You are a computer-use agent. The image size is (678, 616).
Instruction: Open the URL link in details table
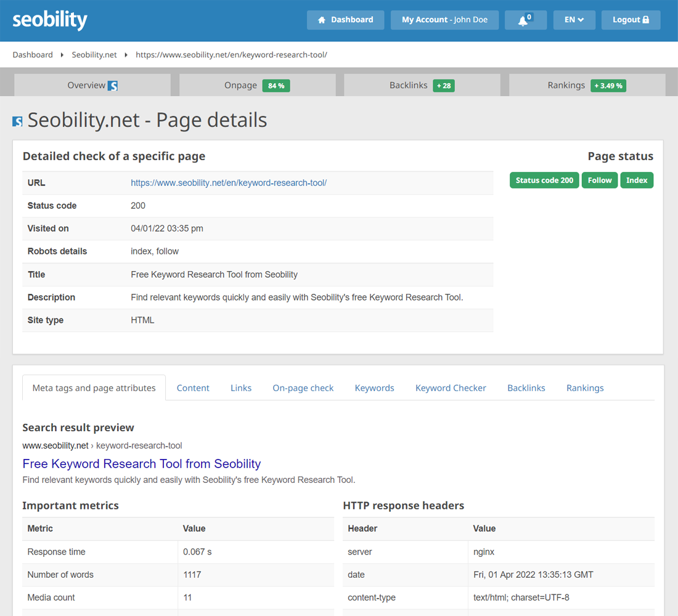click(x=229, y=183)
